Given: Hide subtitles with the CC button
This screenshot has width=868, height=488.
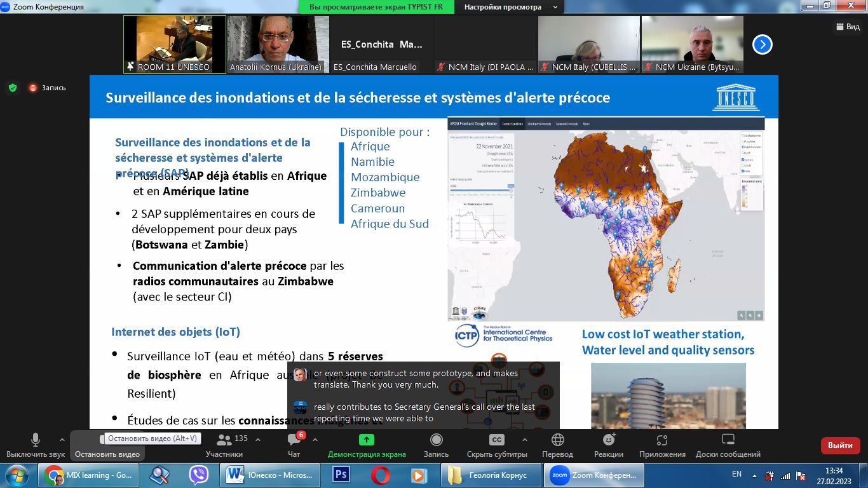Looking at the screenshot, I should [497, 440].
